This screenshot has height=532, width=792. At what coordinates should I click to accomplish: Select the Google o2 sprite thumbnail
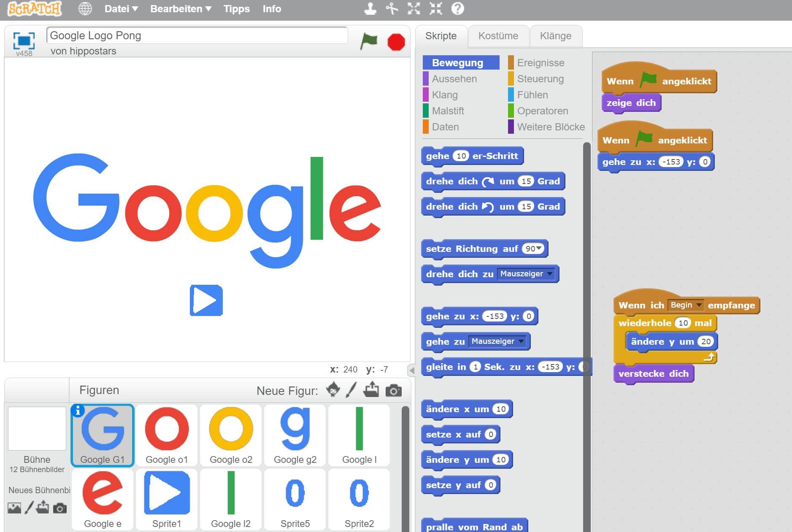click(x=231, y=435)
